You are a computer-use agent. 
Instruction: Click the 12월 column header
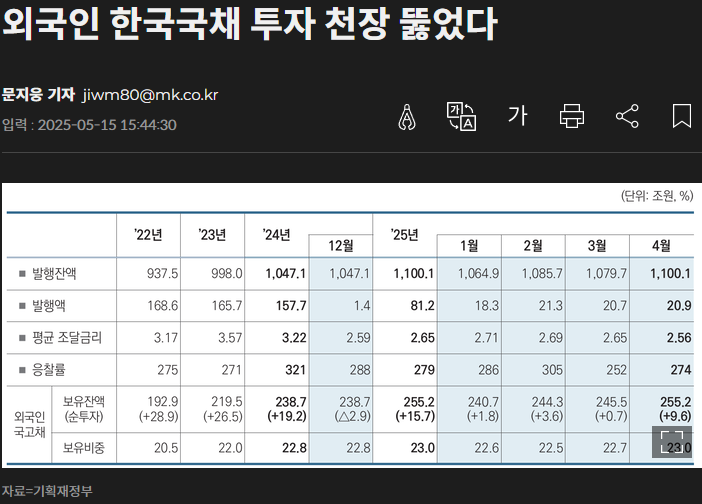pyautogui.click(x=341, y=246)
